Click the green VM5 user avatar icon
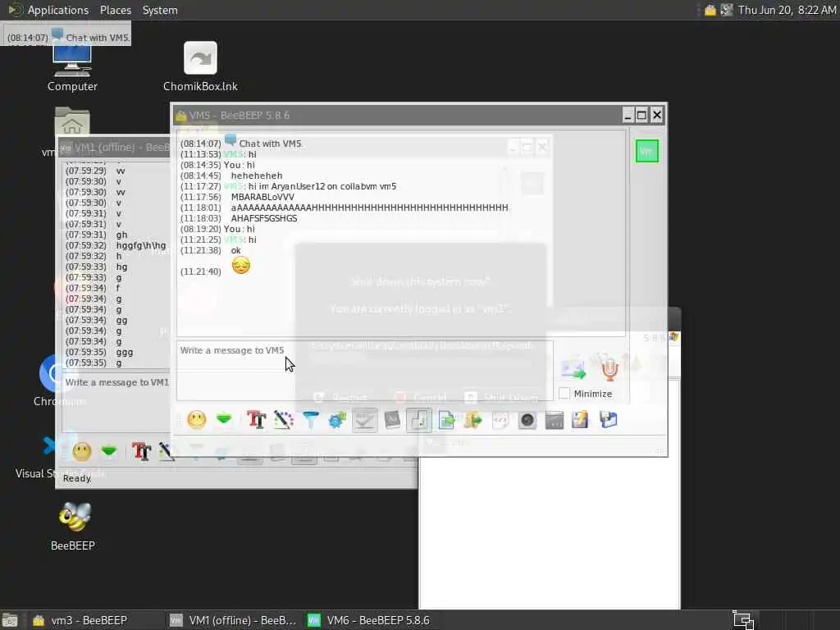 point(646,151)
